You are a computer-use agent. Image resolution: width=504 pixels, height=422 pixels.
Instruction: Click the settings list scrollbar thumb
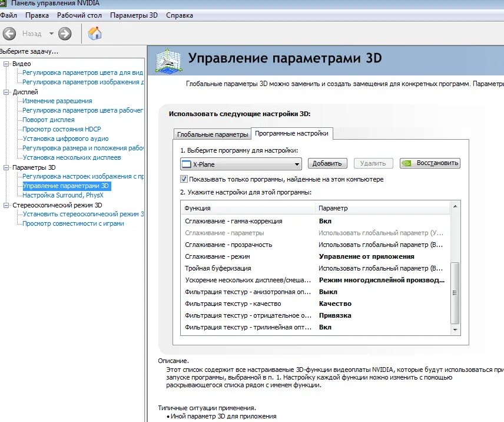[455, 293]
